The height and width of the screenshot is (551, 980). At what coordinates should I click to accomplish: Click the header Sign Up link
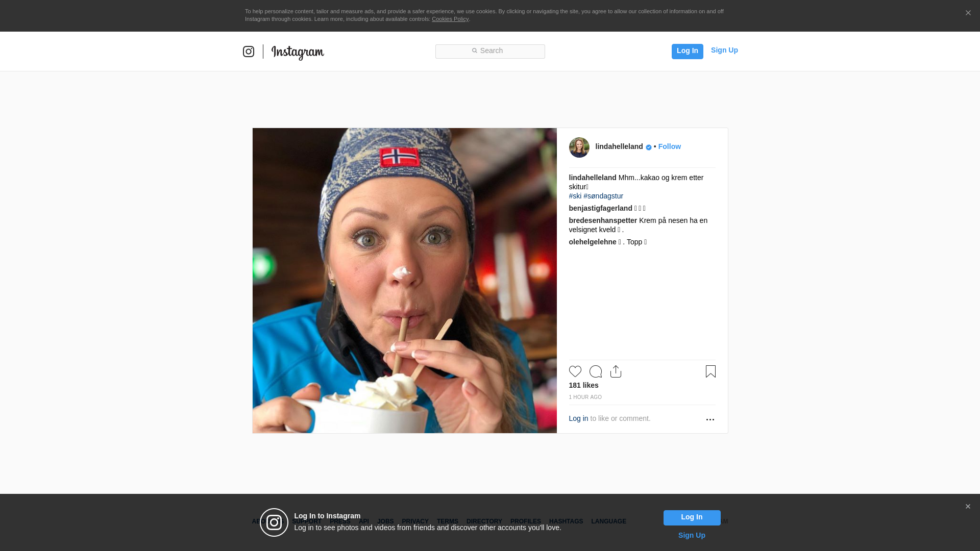coord(724,50)
